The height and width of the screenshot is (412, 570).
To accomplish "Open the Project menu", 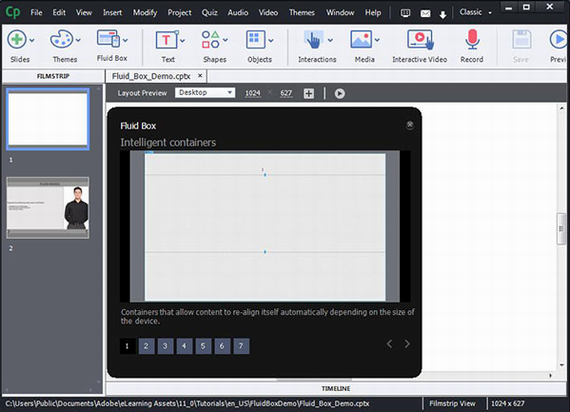I will coord(179,13).
